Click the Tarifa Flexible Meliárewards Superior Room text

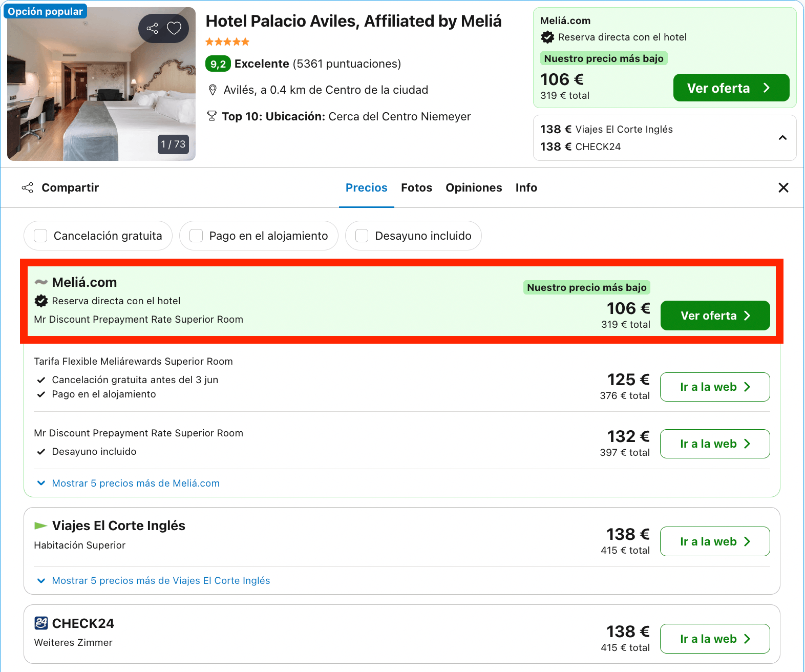(x=134, y=361)
